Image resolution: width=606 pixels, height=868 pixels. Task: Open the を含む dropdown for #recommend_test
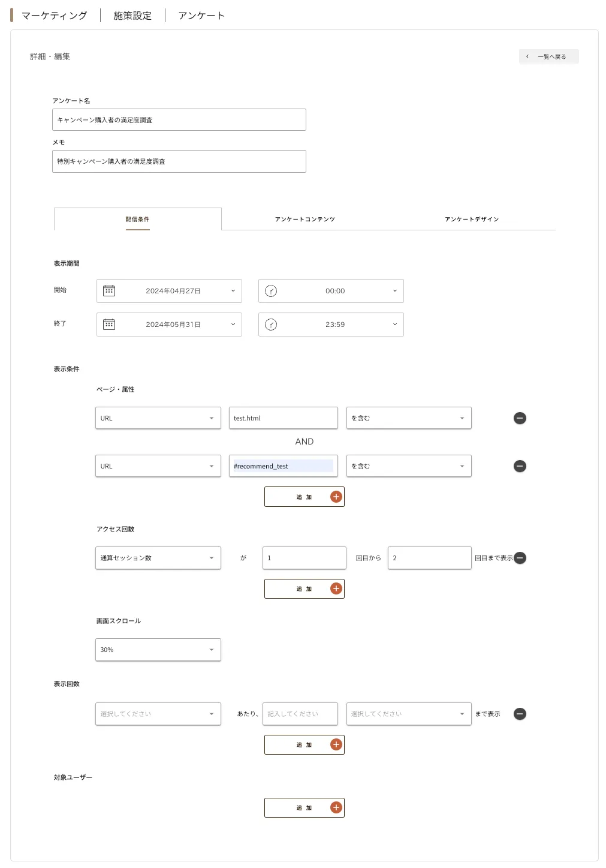(x=409, y=466)
